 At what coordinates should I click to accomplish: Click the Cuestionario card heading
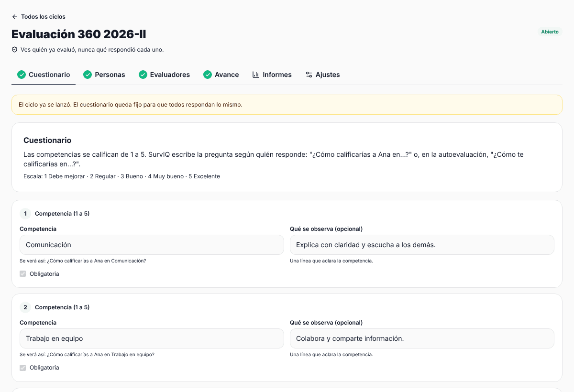pyautogui.click(x=47, y=141)
